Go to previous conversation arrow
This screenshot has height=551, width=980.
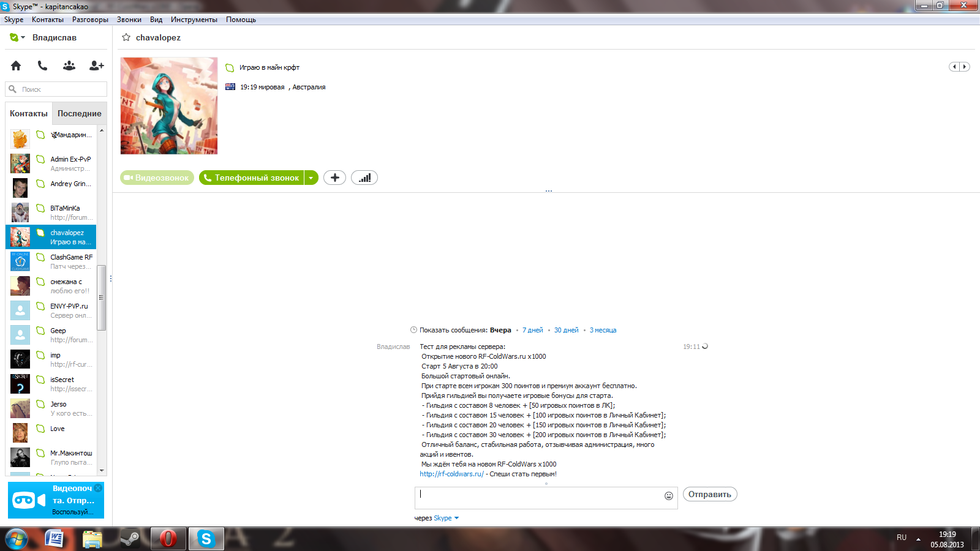(x=954, y=67)
